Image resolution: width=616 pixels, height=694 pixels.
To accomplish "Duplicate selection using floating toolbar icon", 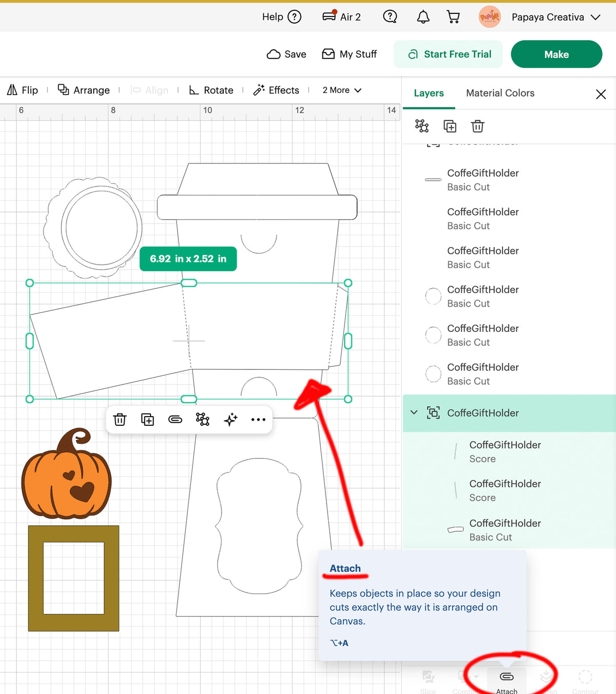I will pyautogui.click(x=147, y=420).
